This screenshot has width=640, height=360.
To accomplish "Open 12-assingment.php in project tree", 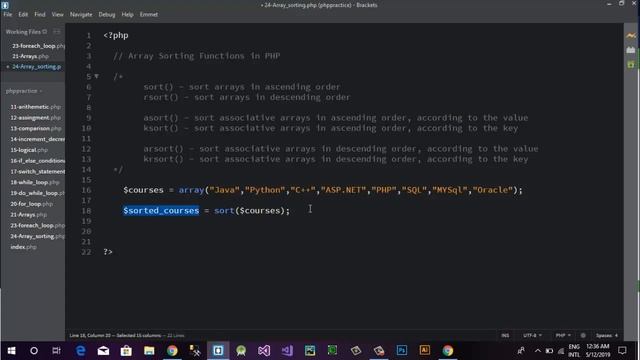I will coord(36,118).
